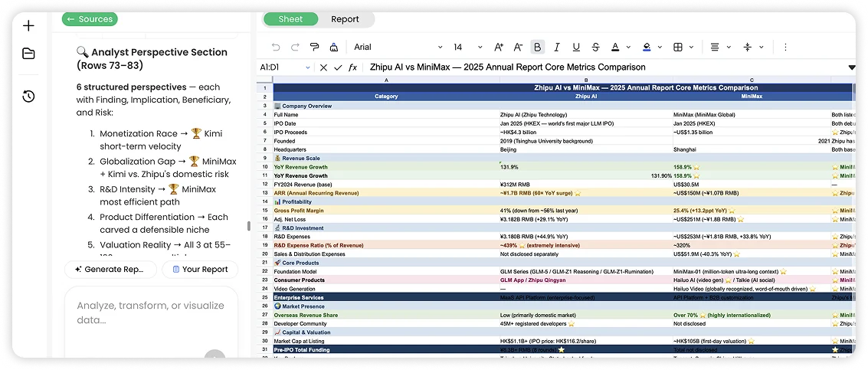Image resolution: width=868 pixels, height=370 pixels.
Task: Select the Company Overview section cell
Action: coord(386,106)
